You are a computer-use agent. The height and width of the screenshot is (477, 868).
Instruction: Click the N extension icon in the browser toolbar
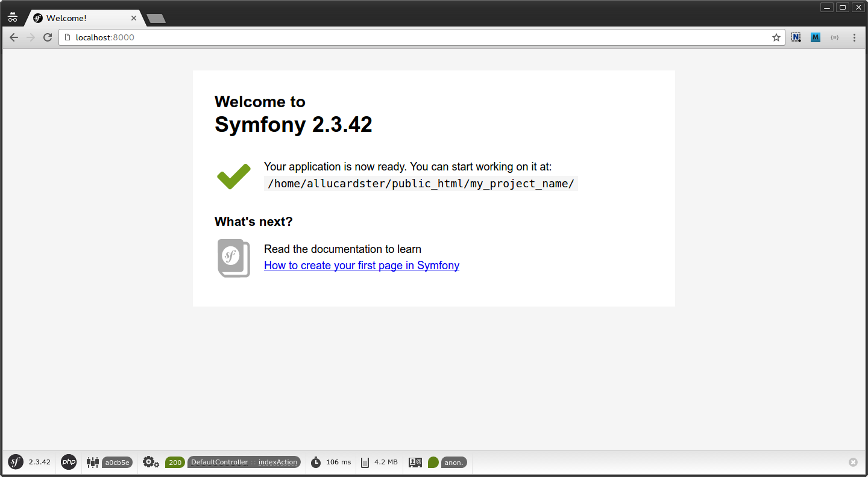pyautogui.click(x=796, y=37)
